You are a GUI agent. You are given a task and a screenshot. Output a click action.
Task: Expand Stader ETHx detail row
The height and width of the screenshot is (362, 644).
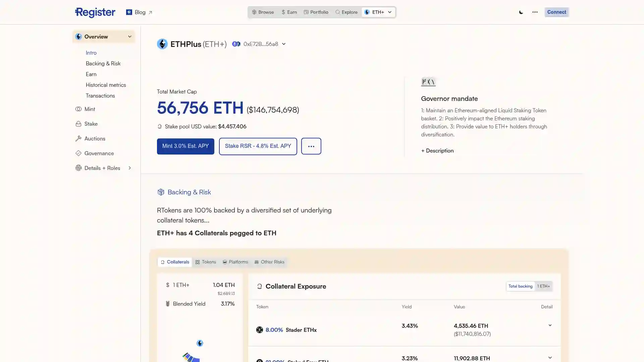pyautogui.click(x=550, y=325)
